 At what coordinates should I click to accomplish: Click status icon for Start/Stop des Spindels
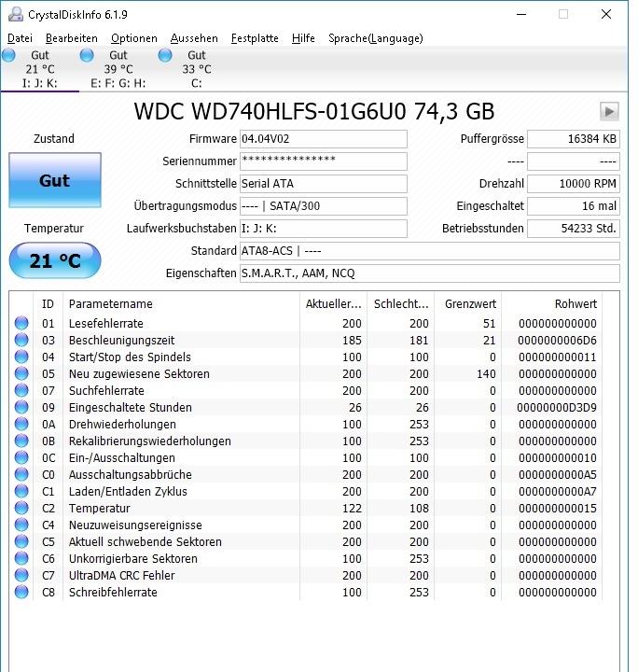(21, 357)
